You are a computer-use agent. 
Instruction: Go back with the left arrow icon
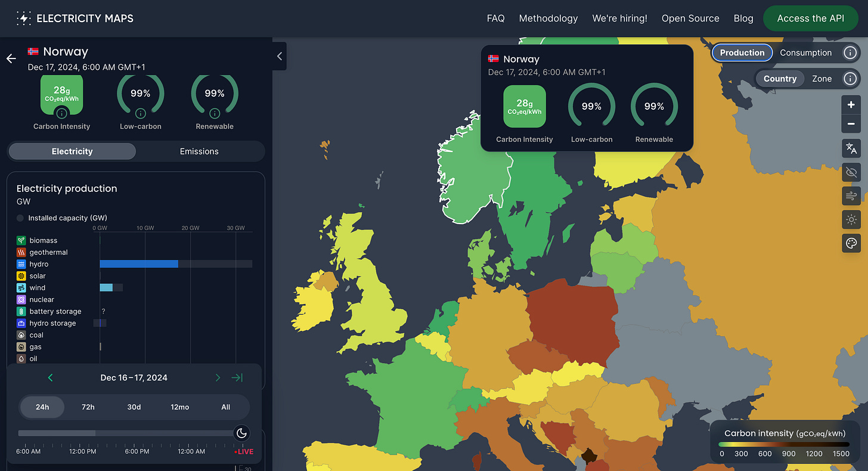click(11, 58)
